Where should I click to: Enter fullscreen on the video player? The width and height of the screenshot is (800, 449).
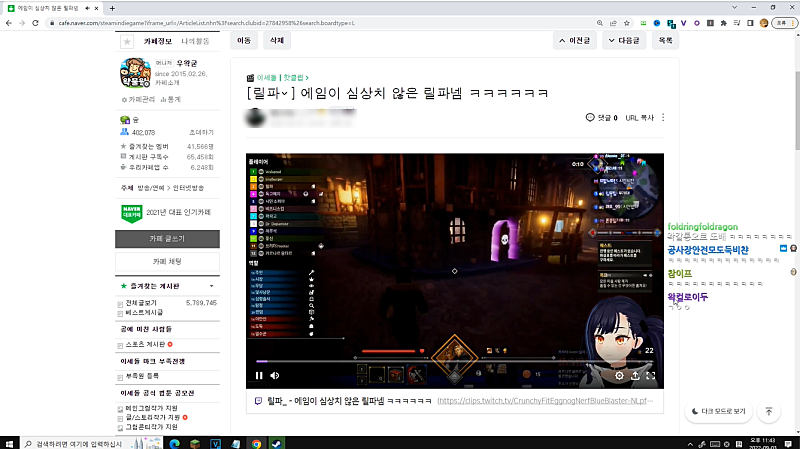coord(651,376)
